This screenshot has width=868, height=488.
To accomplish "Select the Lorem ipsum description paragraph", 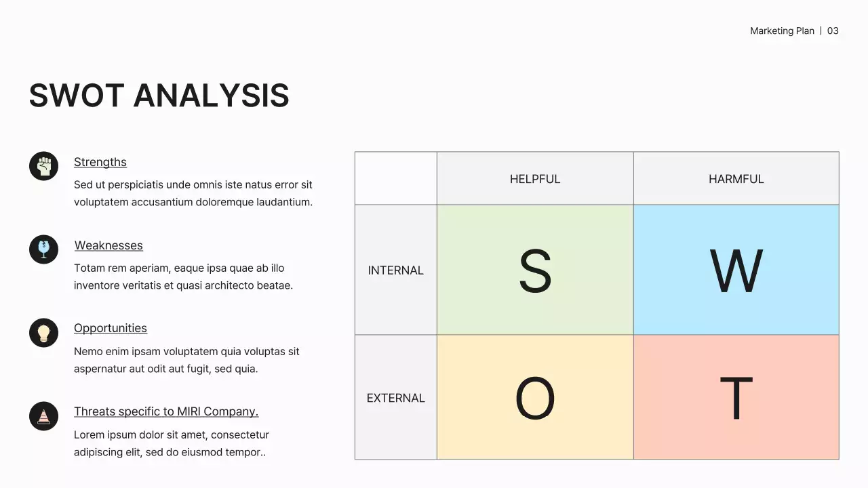I will click(172, 443).
